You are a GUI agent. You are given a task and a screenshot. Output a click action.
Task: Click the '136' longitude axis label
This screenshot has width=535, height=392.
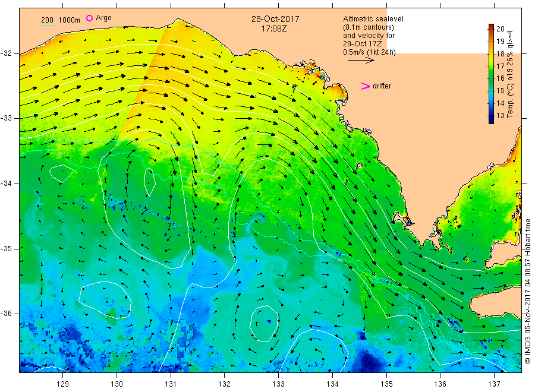[x=440, y=384]
